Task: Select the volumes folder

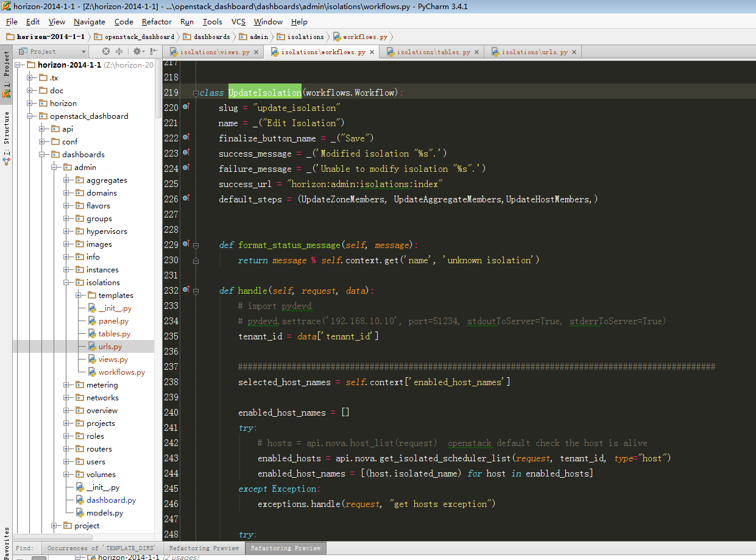Action: (x=101, y=475)
